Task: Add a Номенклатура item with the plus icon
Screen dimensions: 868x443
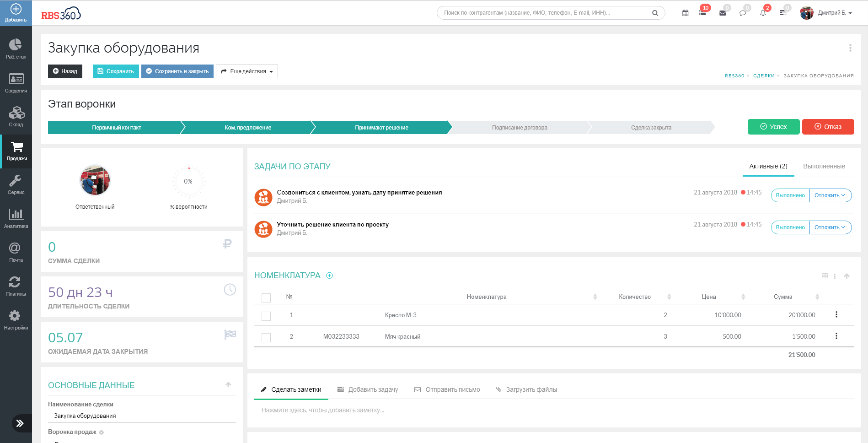Action: click(329, 276)
